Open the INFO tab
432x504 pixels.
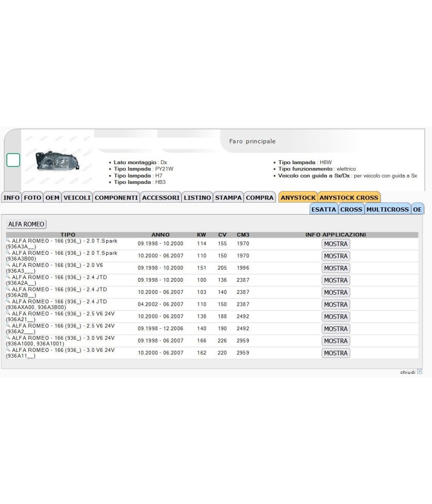(x=11, y=197)
